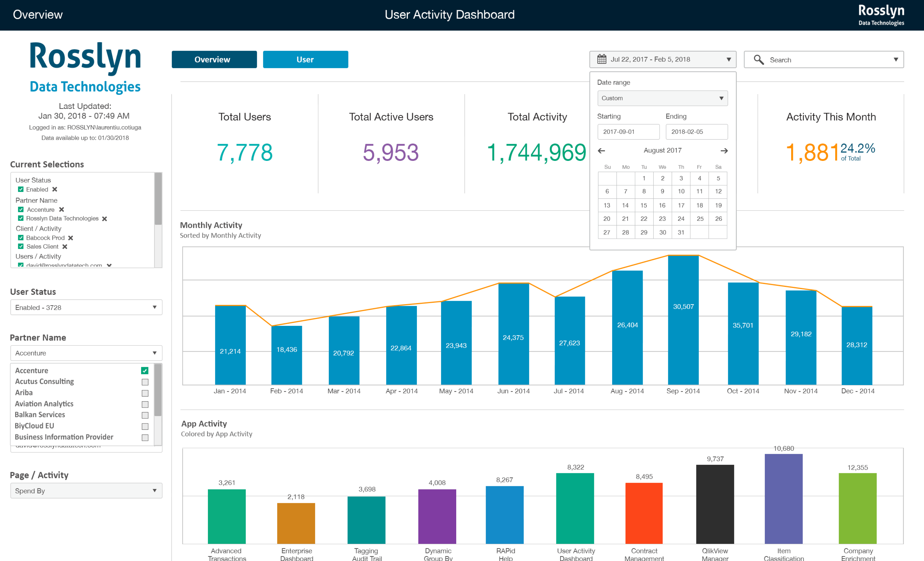Uncheck Accenture in the partner list
This screenshot has width=924, height=561.
click(x=145, y=370)
